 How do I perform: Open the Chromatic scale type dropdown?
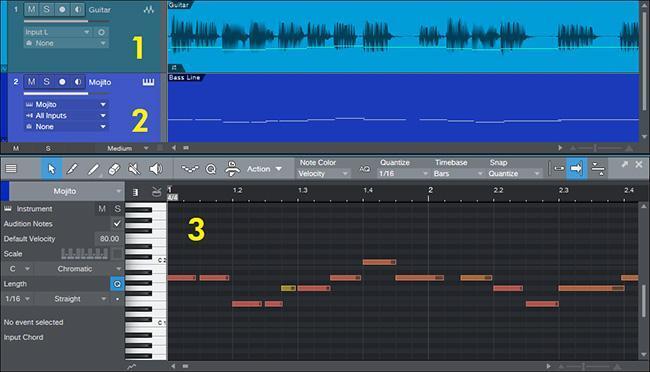pos(79,269)
